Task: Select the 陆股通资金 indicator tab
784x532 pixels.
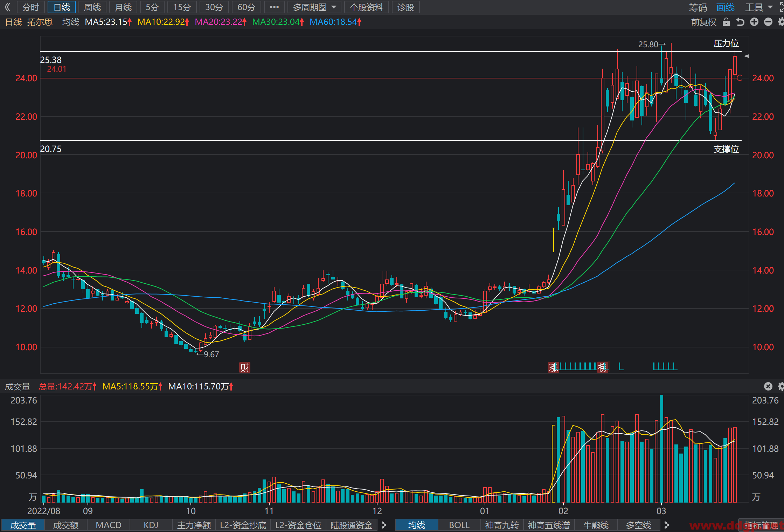Action: point(352,525)
